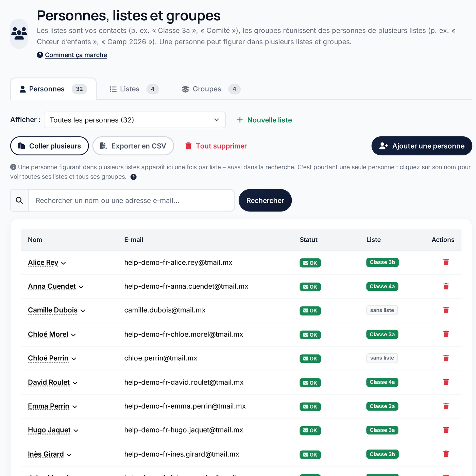Open Inès Girard's name link
This screenshot has height=476, width=476.
(x=46, y=454)
